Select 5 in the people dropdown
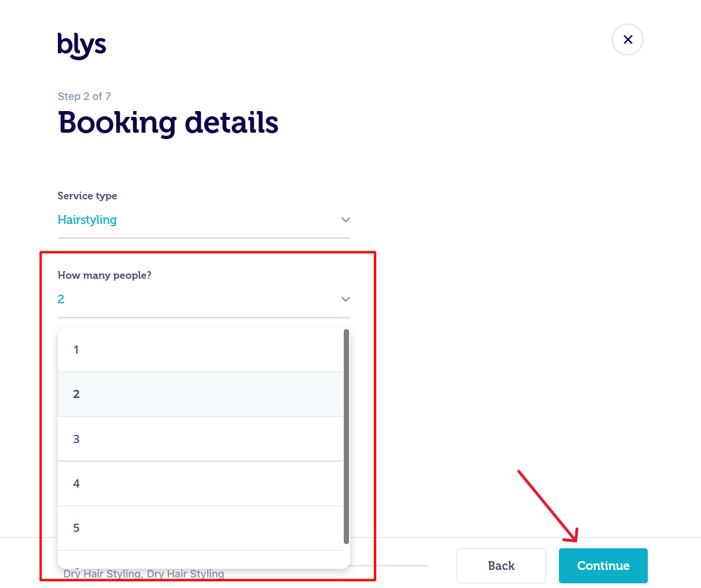The image size is (701, 588). pos(201,528)
